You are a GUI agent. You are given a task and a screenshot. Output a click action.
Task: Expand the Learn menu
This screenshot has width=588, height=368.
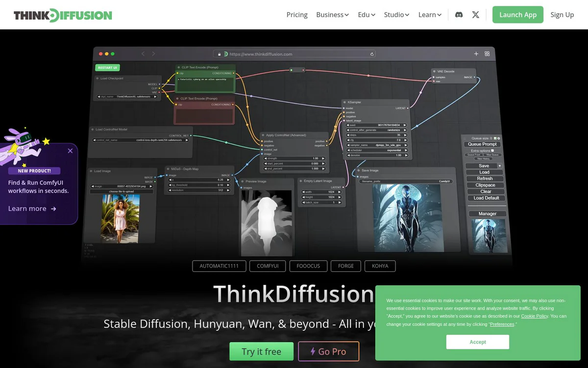pos(430,15)
